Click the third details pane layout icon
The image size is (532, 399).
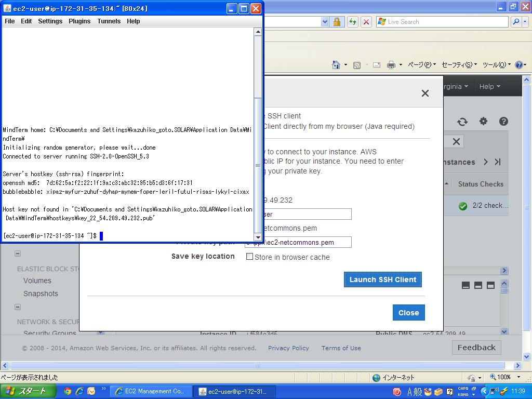point(490,285)
